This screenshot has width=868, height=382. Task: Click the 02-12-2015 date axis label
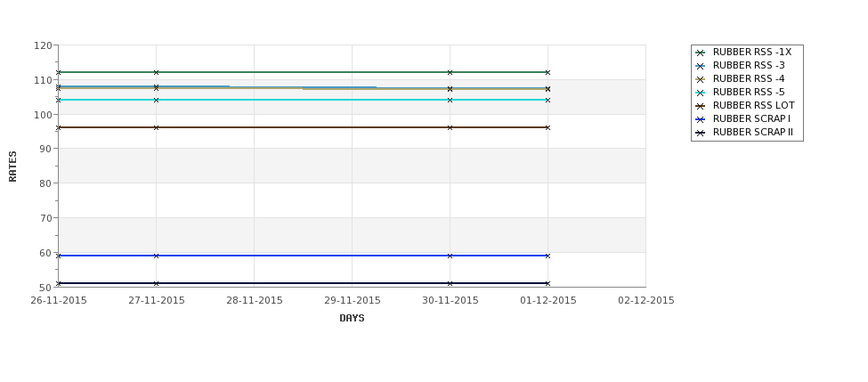646,301
